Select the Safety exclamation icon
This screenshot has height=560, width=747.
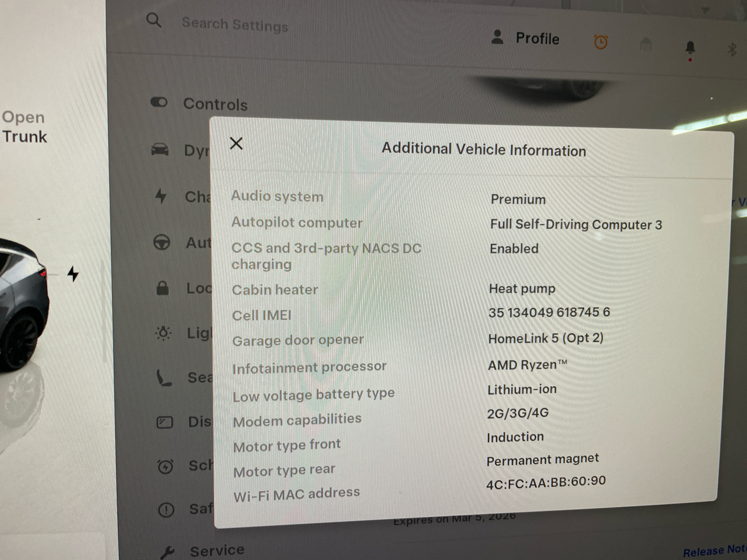pos(166,510)
